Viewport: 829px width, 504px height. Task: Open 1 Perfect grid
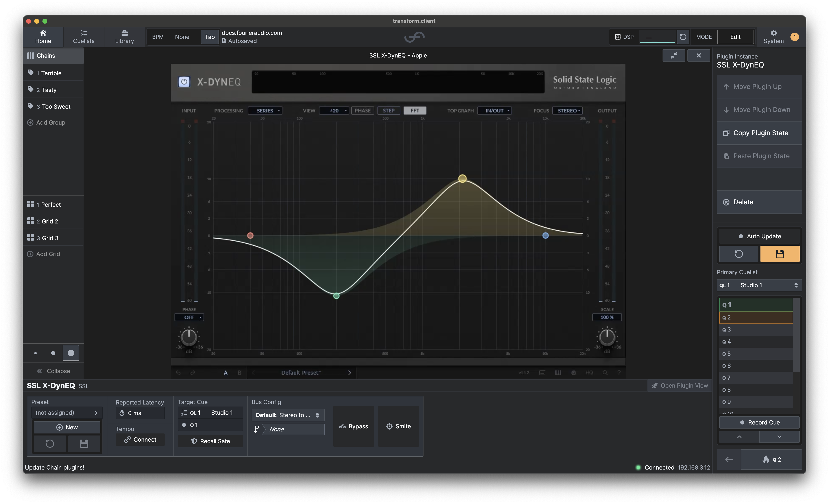(x=53, y=204)
